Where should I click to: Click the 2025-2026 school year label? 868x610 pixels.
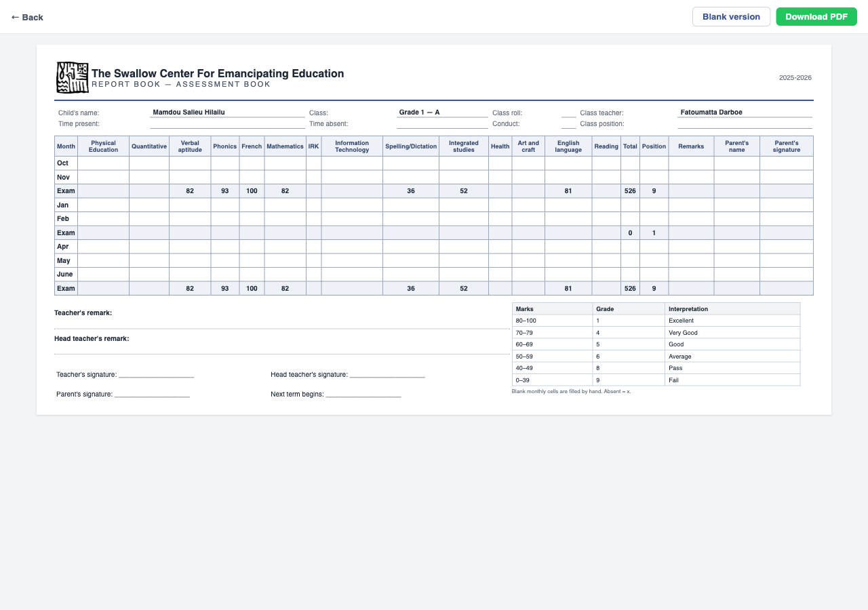click(x=795, y=78)
